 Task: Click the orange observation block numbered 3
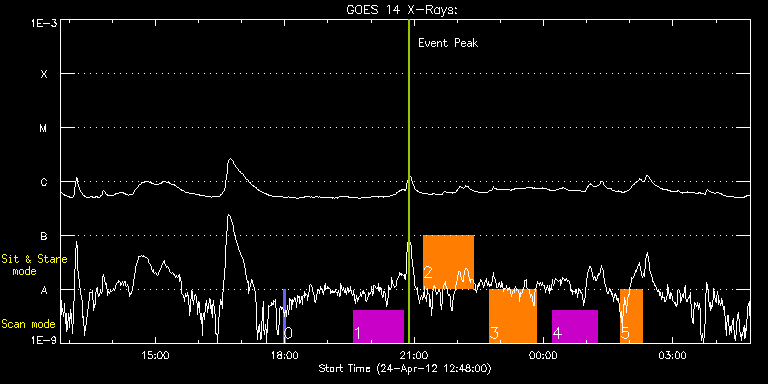coord(513,316)
